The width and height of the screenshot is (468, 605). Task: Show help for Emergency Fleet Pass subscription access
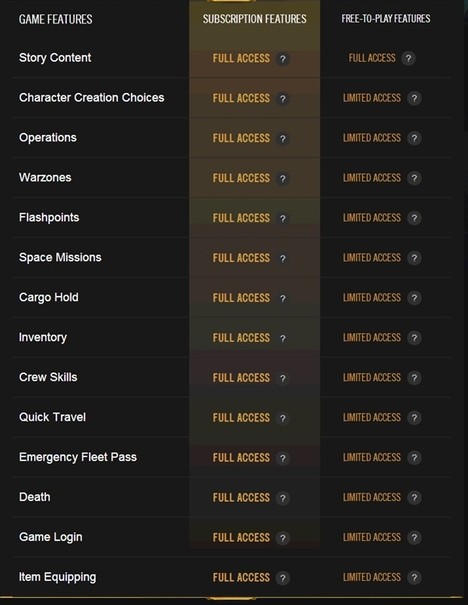coord(283,458)
